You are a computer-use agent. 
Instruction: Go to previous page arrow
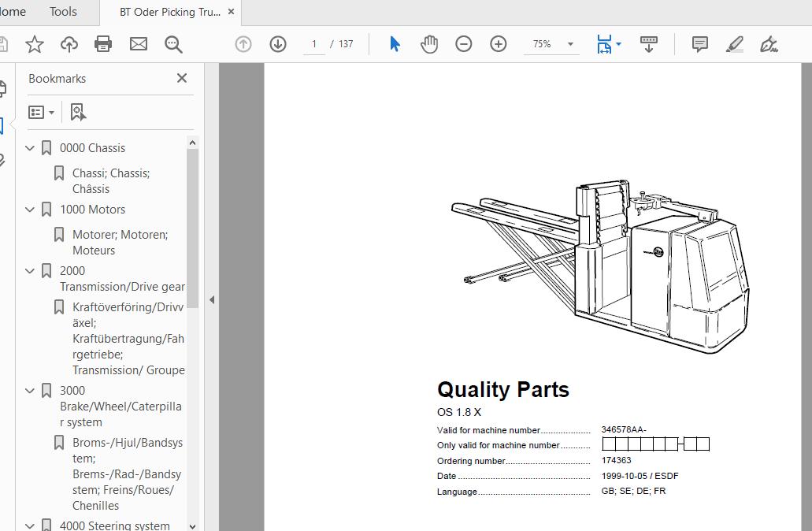click(243, 45)
